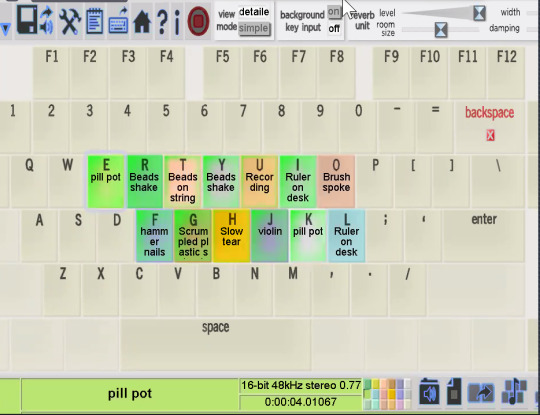Turn background key input off

pos(334,29)
